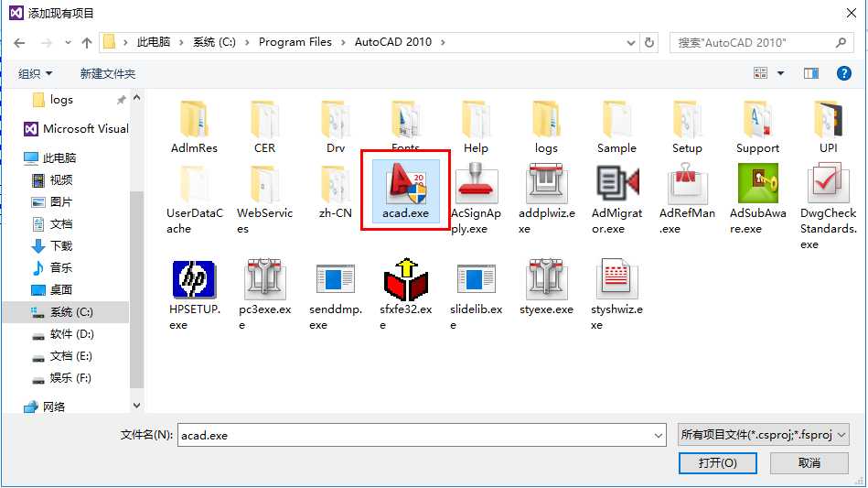Open the CER folder
The width and height of the screenshot is (868, 488).
click(264, 119)
